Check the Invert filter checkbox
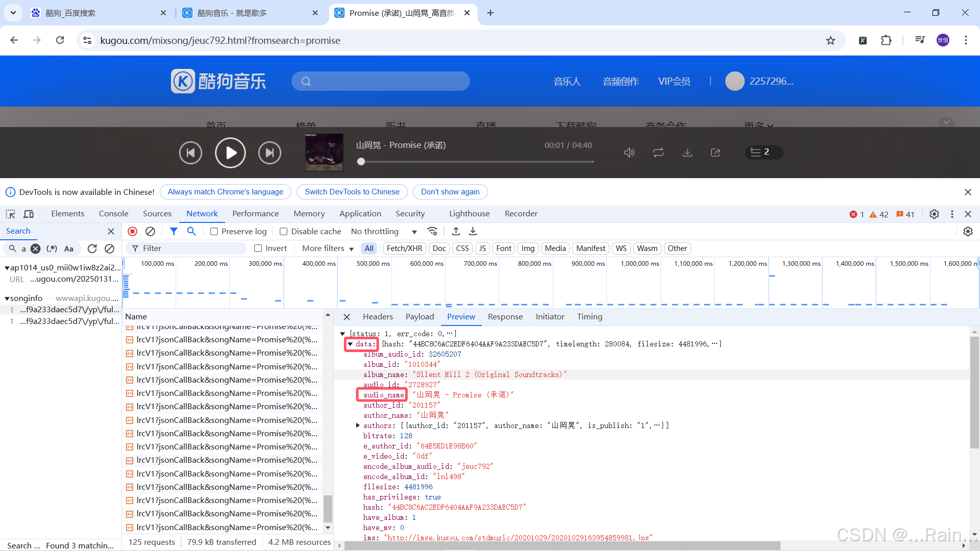The height and width of the screenshot is (551, 980). pyautogui.click(x=258, y=248)
